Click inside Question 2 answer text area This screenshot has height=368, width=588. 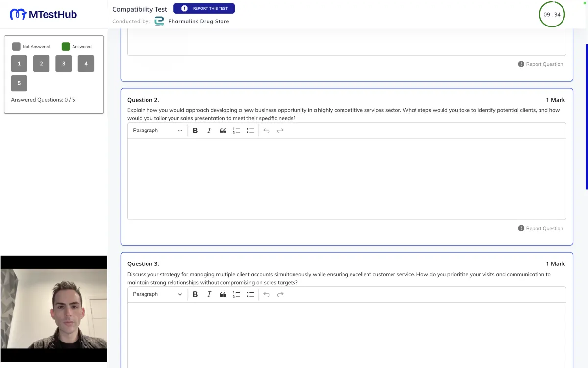click(347, 179)
